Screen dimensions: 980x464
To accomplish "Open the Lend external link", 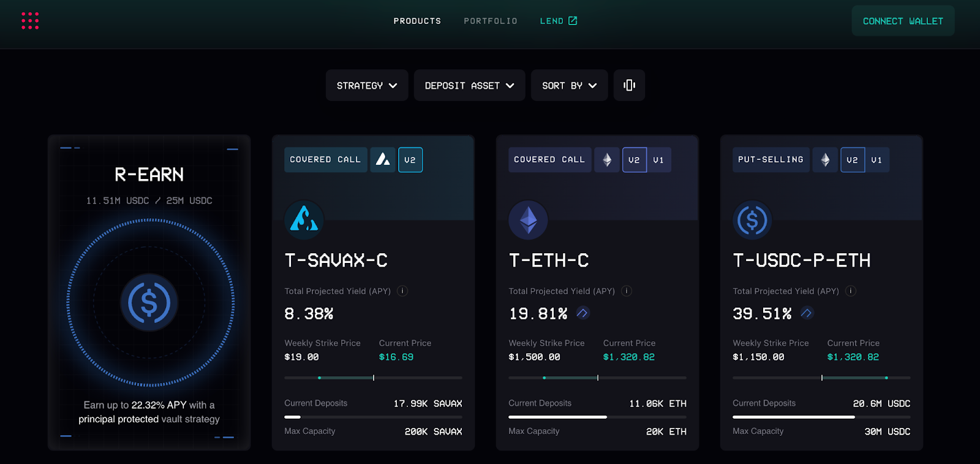I will tap(558, 21).
